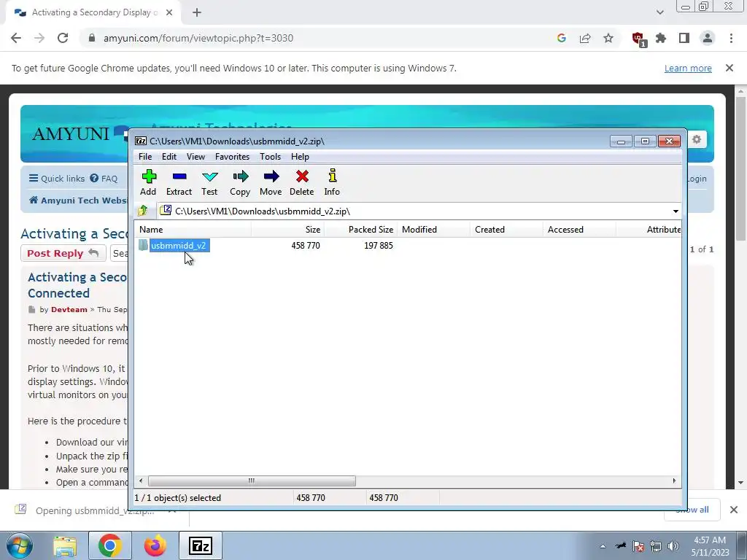Open the uBlock extension shield icon
Screen dimensions: 747x560
point(638,39)
